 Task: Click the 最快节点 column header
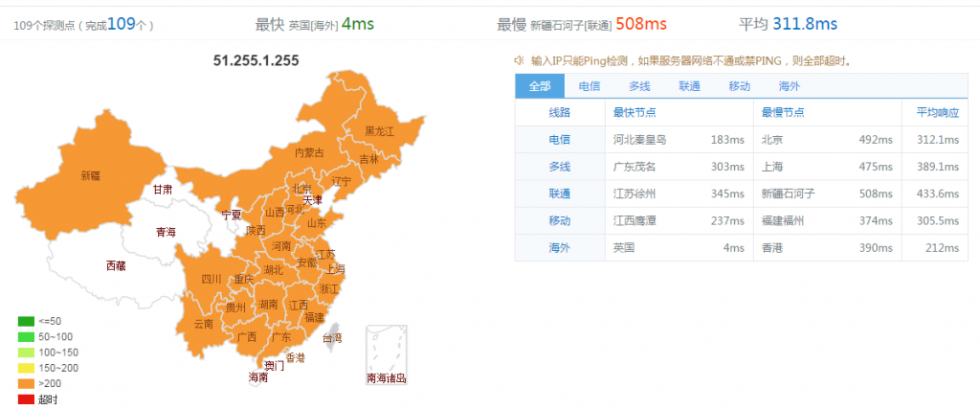(x=634, y=113)
